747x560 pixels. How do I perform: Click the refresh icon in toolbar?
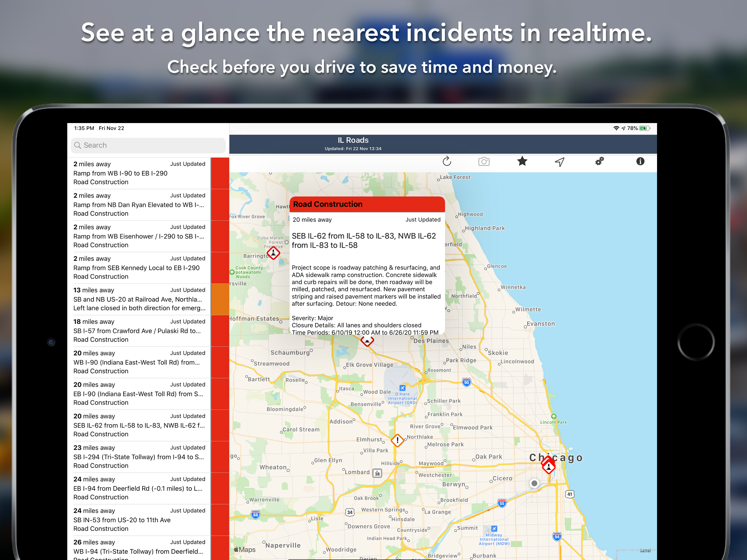click(x=447, y=161)
